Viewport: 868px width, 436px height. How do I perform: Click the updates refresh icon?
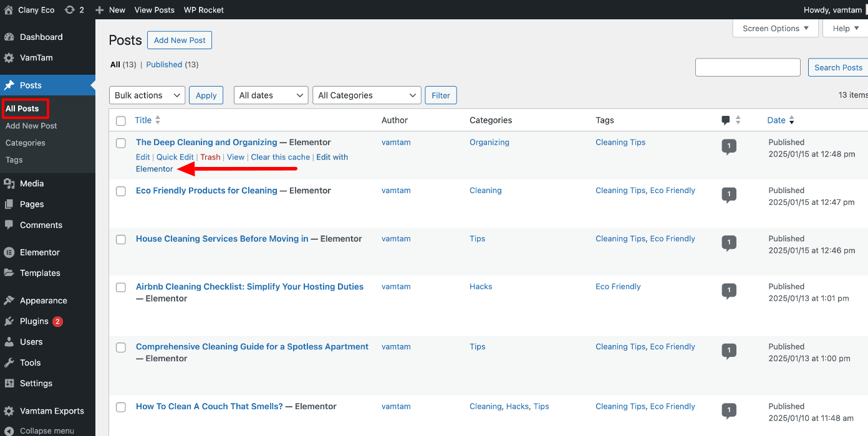70,10
